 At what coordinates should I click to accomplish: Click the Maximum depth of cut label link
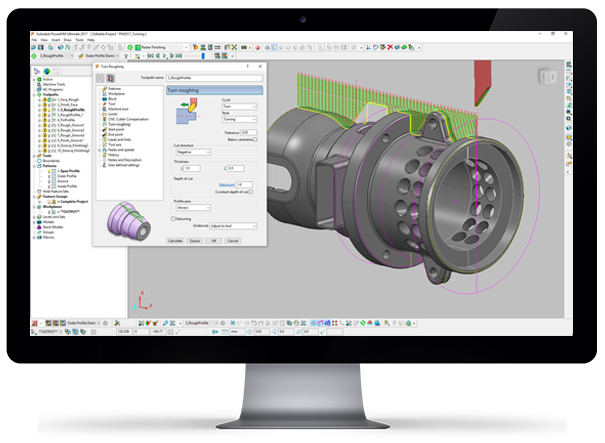(226, 185)
